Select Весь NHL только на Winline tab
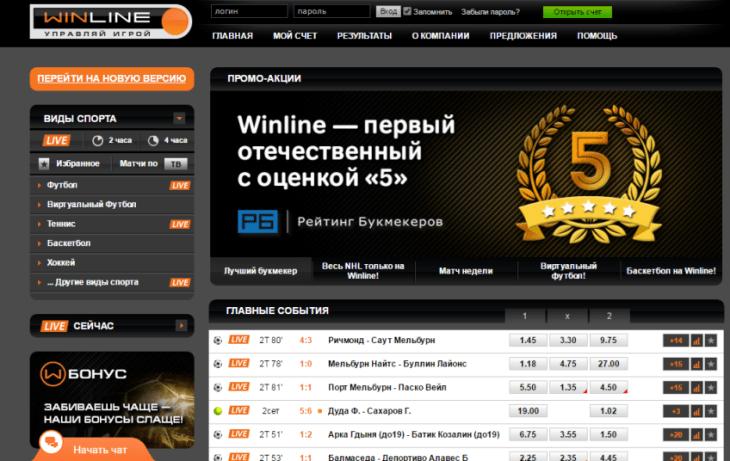Viewport: 730px width, 461px height. pyautogui.click(x=363, y=271)
